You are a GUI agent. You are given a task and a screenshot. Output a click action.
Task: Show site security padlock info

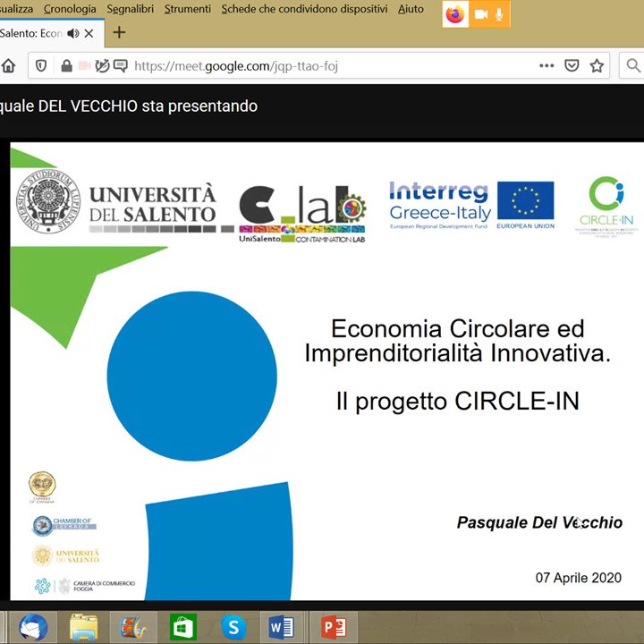point(66,65)
